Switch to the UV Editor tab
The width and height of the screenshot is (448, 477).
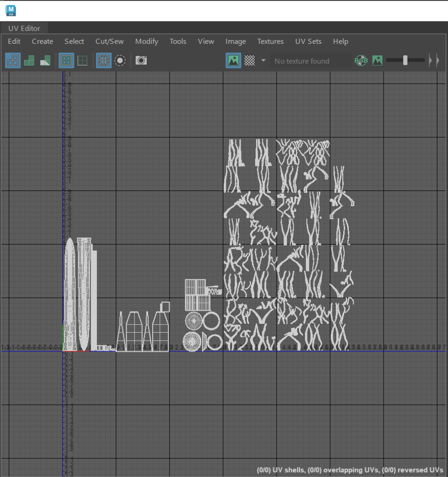[x=24, y=28]
